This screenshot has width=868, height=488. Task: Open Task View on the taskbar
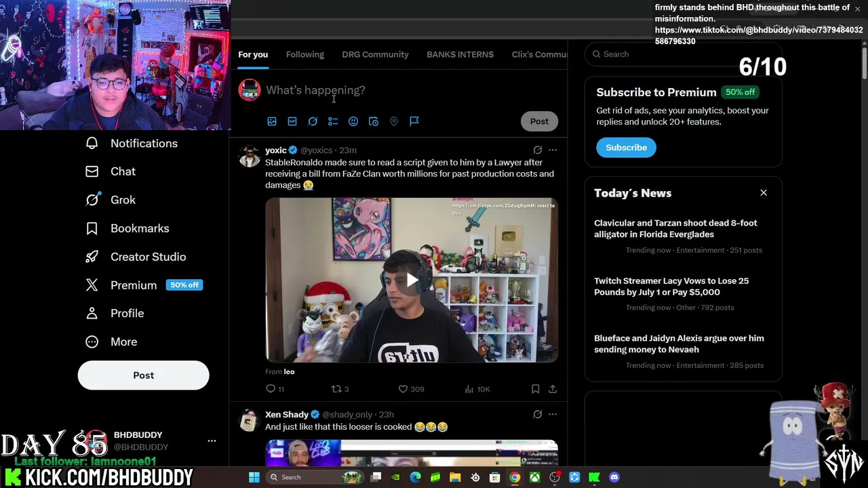pos(376,477)
